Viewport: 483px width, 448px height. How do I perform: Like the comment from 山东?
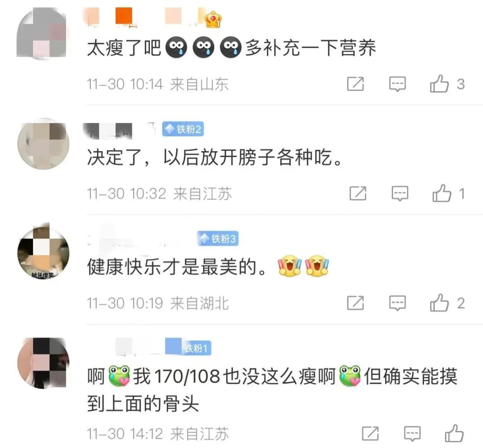click(x=440, y=84)
